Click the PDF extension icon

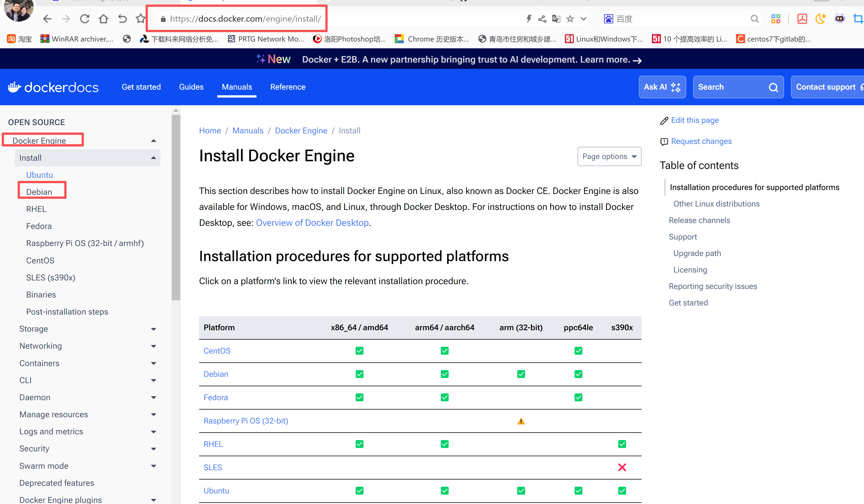click(x=802, y=19)
